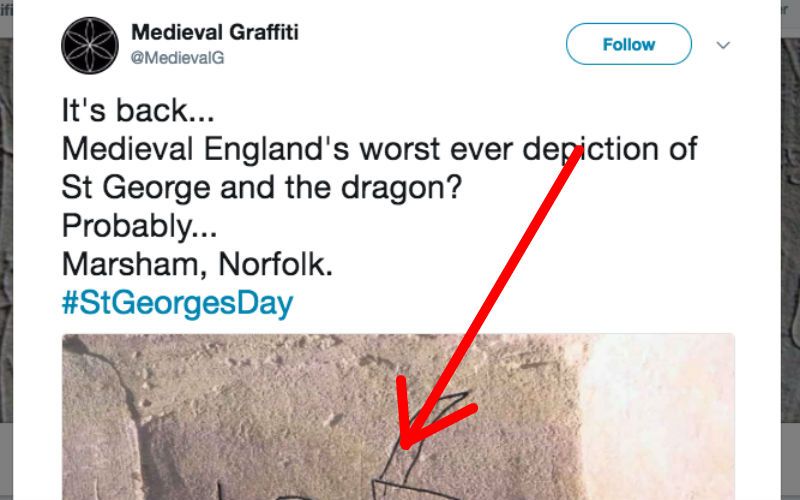Click the Medieval Graffiti profile avatar

[x=91, y=46]
